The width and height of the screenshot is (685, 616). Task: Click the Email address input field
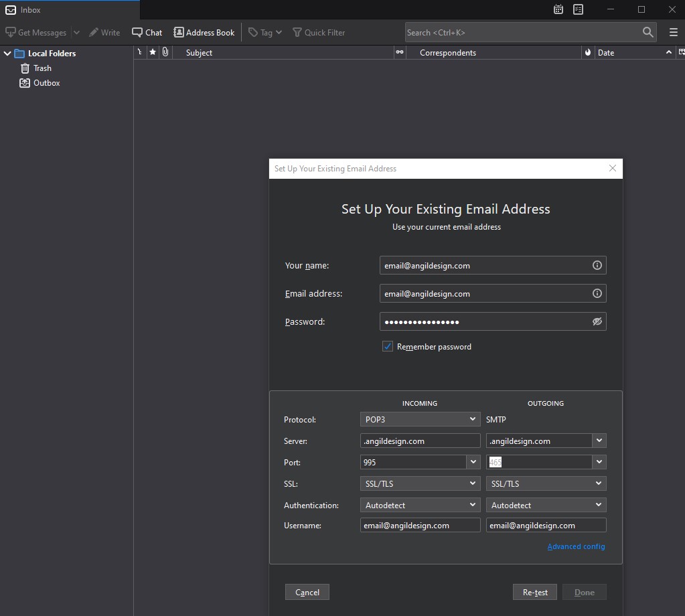point(493,293)
